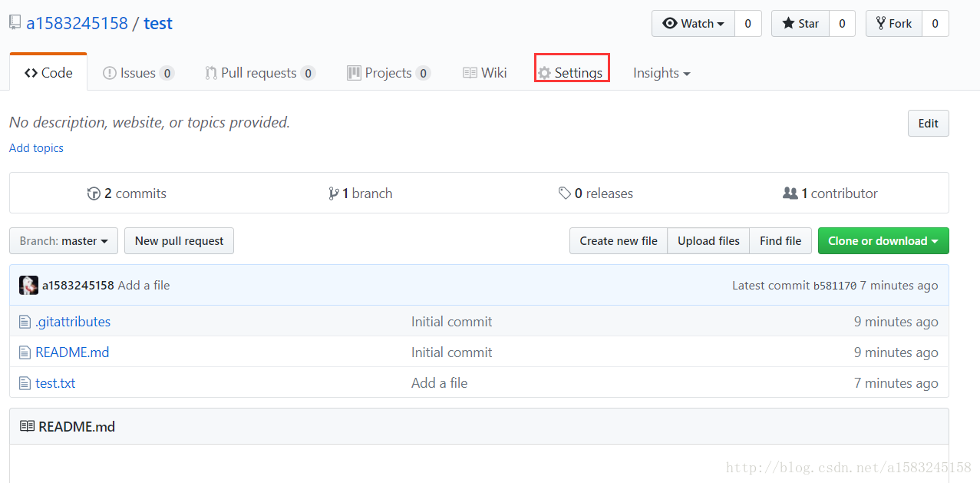Open the Branch: master selector dropdown
This screenshot has height=483, width=980.
(x=64, y=241)
